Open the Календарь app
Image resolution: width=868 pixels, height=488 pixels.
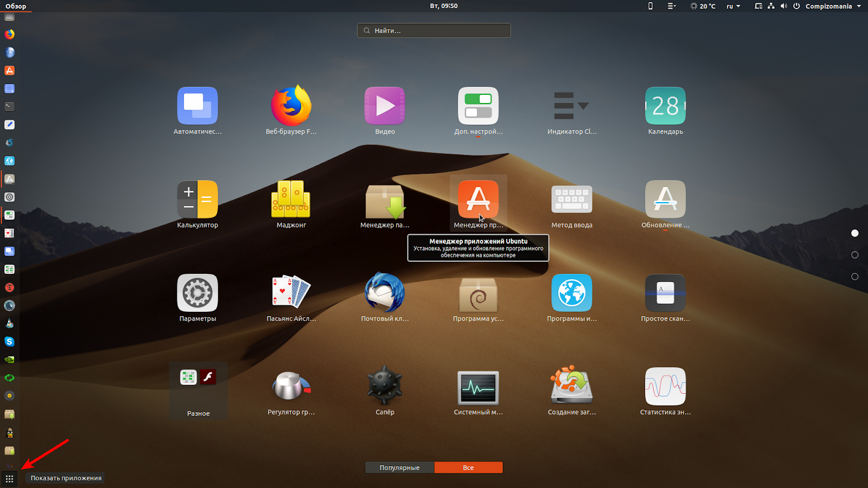tap(665, 106)
